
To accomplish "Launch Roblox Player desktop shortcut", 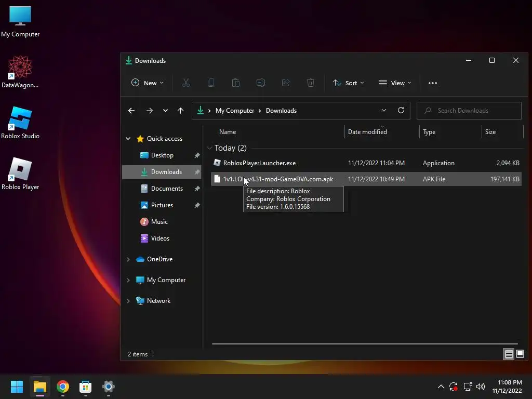I will click(x=20, y=174).
